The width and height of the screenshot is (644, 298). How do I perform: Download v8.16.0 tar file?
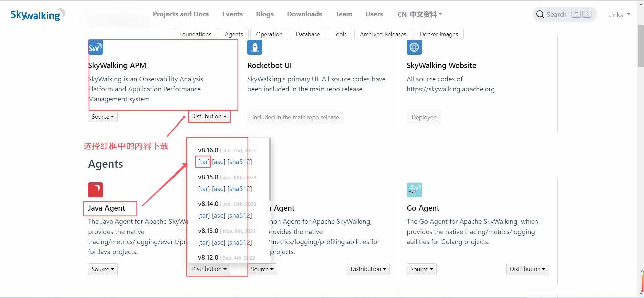coord(204,162)
